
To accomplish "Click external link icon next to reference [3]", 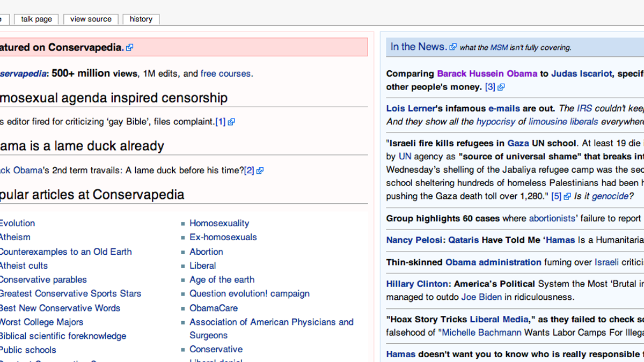I will [501, 87].
